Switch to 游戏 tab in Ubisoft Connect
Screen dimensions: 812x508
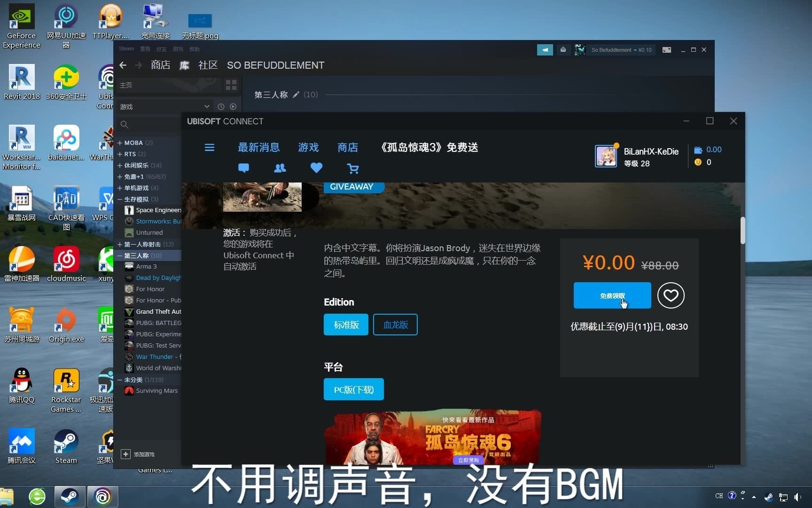coord(308,148)
